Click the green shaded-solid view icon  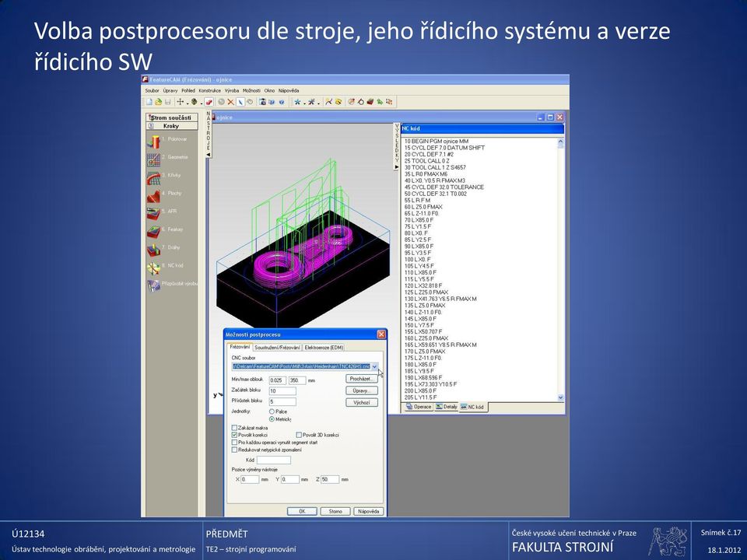coord(194,102)
